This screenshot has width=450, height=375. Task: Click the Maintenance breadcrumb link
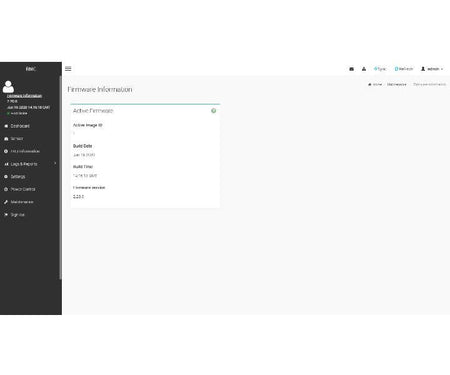(x=397, y=84)
